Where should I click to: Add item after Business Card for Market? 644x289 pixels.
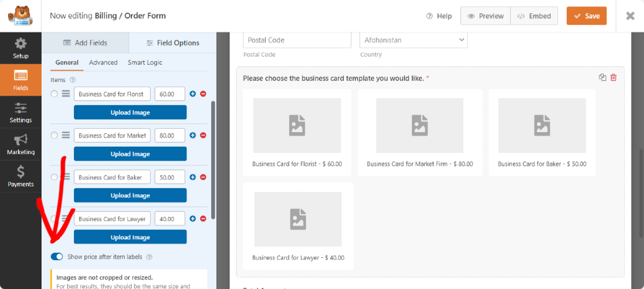193,135
